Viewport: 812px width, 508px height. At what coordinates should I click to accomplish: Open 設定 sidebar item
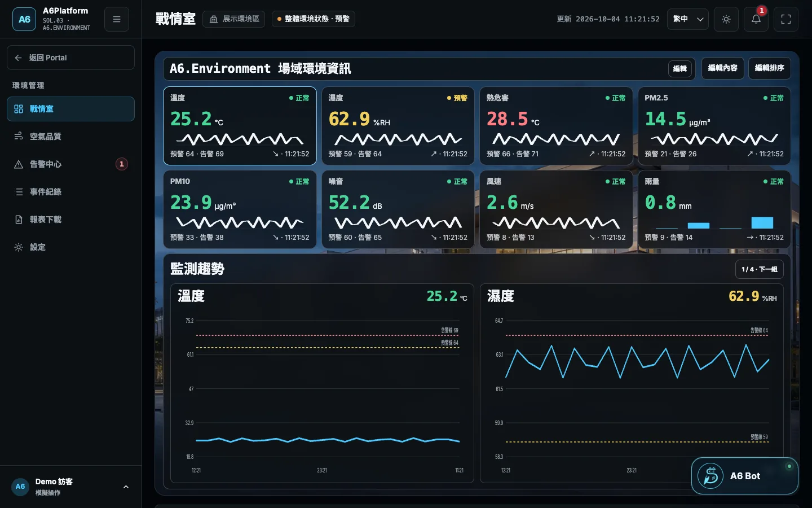coord(70,247)
